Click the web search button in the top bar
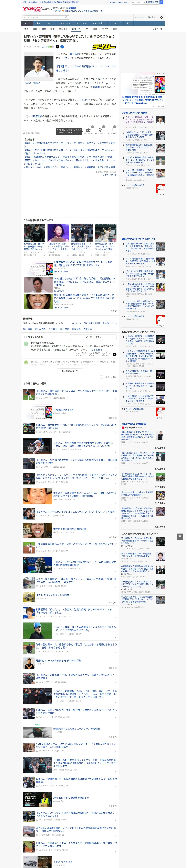186x868 pixels. pos(161,2)
